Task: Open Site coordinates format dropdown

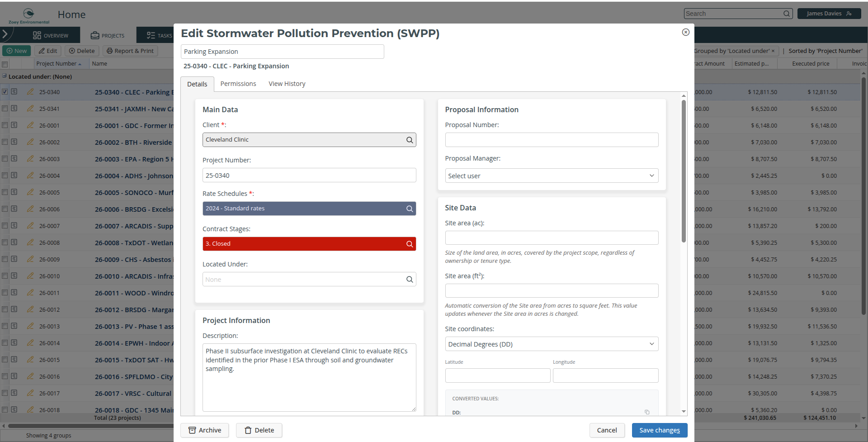Action: 552,344
